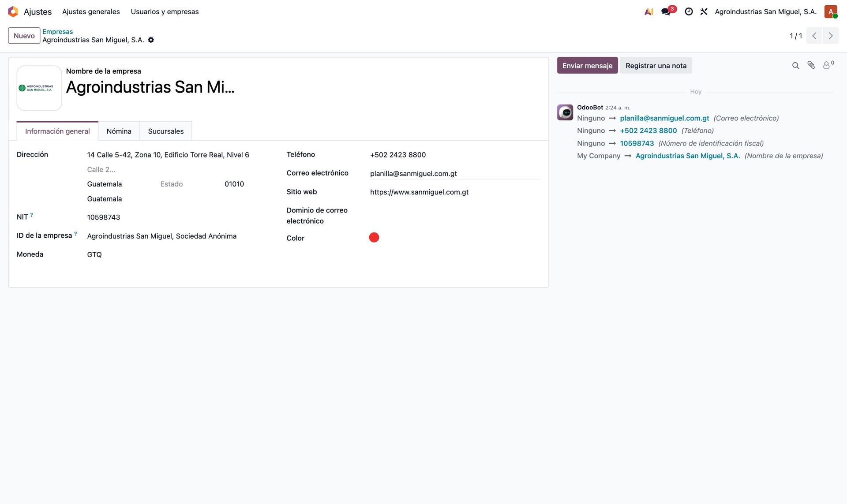Image resolution: width=847 pixels, height=504 pixels.
Task: Click the OdooBot author name
Action: click(x=590, y=108)
